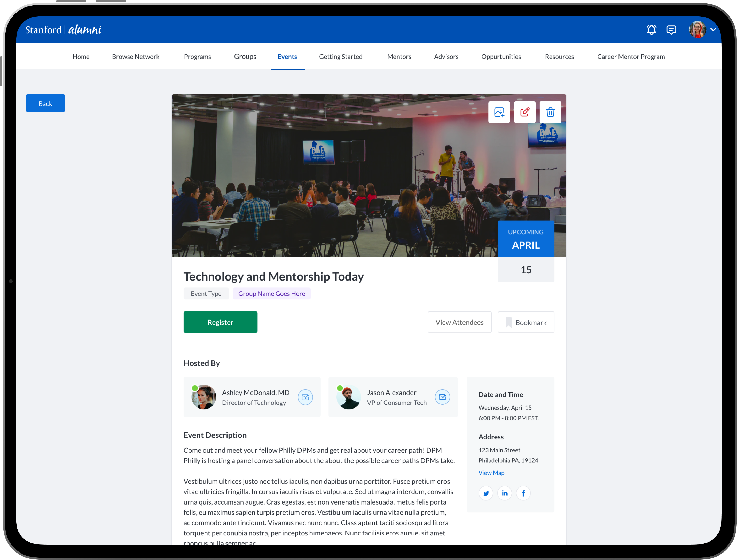Share the event on LinkedIn
This screenshot has height=560, width=737.
pyautogui.click(x=505, y=493)
